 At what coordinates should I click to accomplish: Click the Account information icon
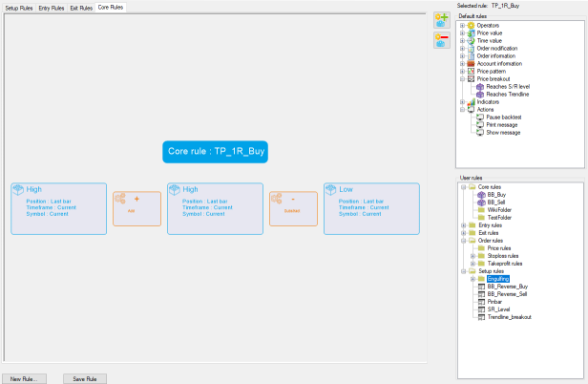point(471,64)
